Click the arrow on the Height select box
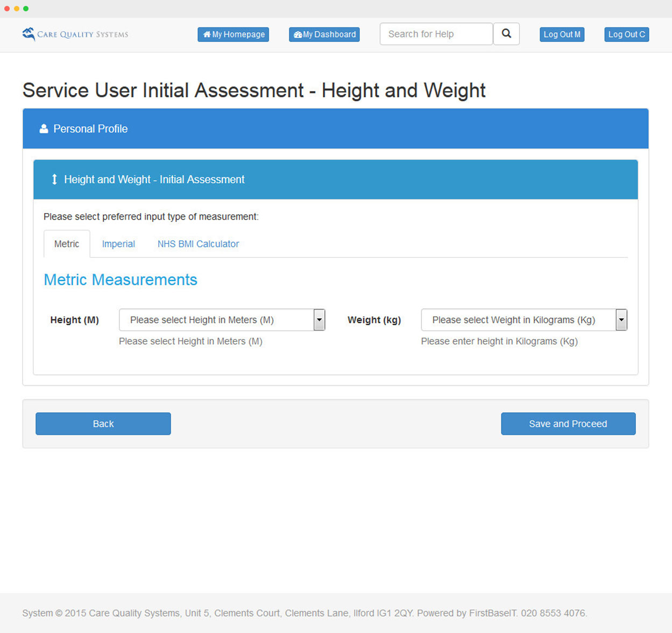 [319, 320]
